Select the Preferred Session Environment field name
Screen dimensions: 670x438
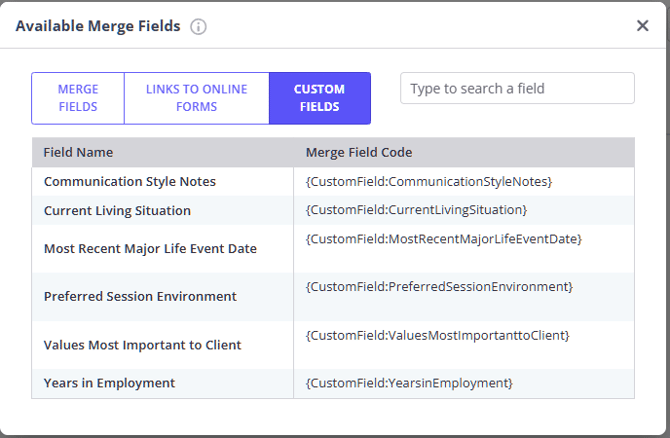coord(140,297)
